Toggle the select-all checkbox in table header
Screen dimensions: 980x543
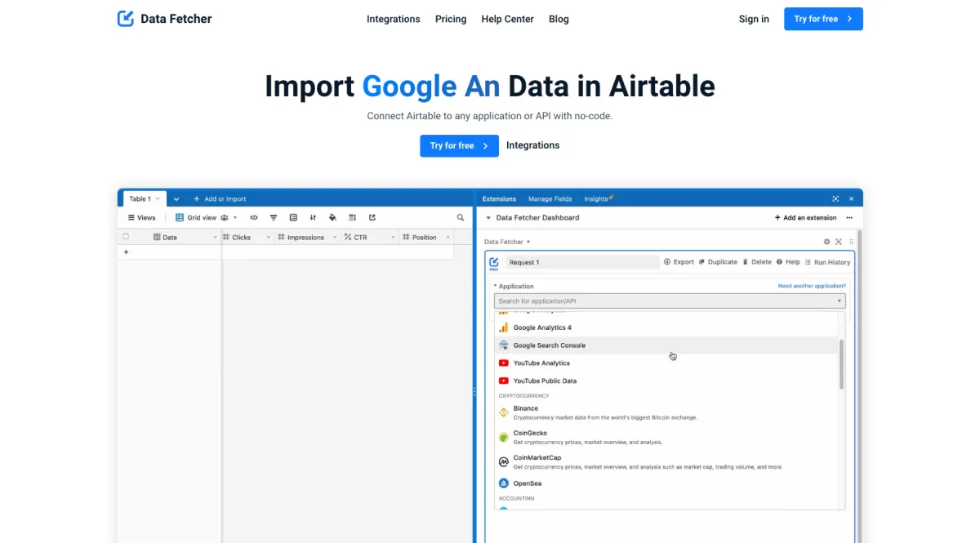pos(126,237)
